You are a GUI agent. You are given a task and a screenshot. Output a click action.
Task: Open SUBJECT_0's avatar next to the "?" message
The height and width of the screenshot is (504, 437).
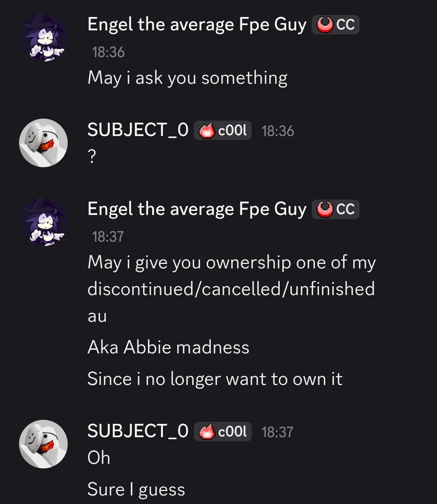[x=43, y=143]
